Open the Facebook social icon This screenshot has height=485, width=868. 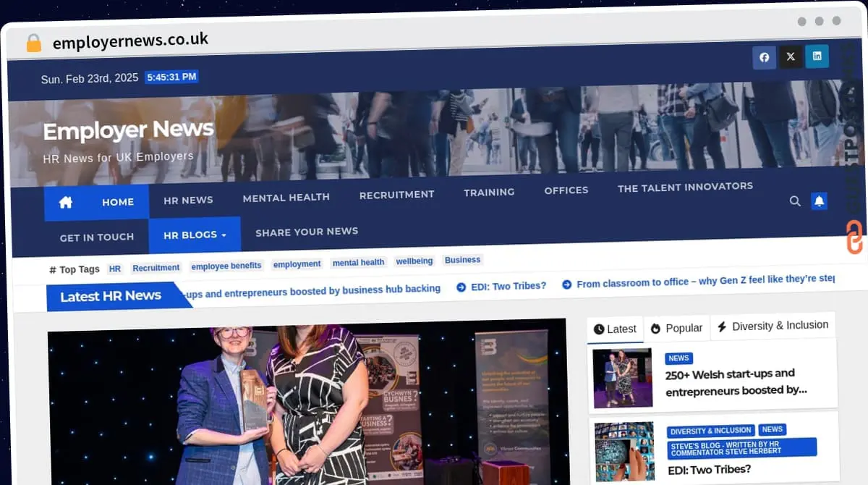pyautogui.click(x=764, y=57)
